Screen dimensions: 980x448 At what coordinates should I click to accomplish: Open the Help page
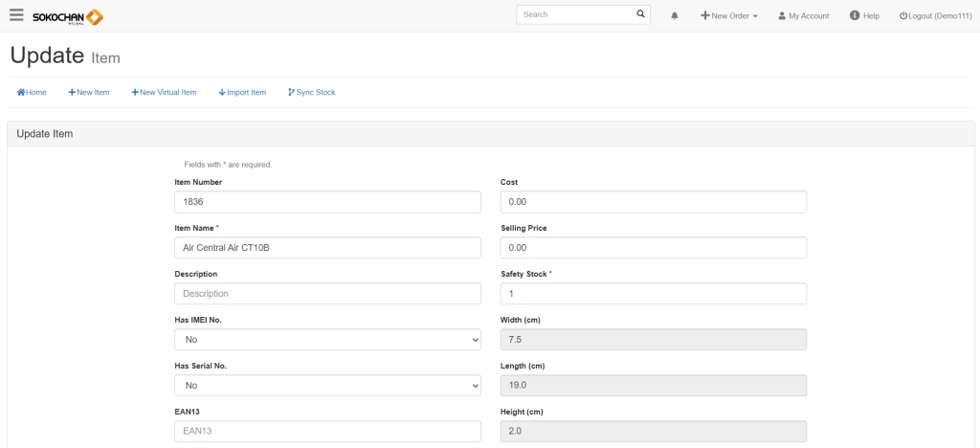pos(864,16)
